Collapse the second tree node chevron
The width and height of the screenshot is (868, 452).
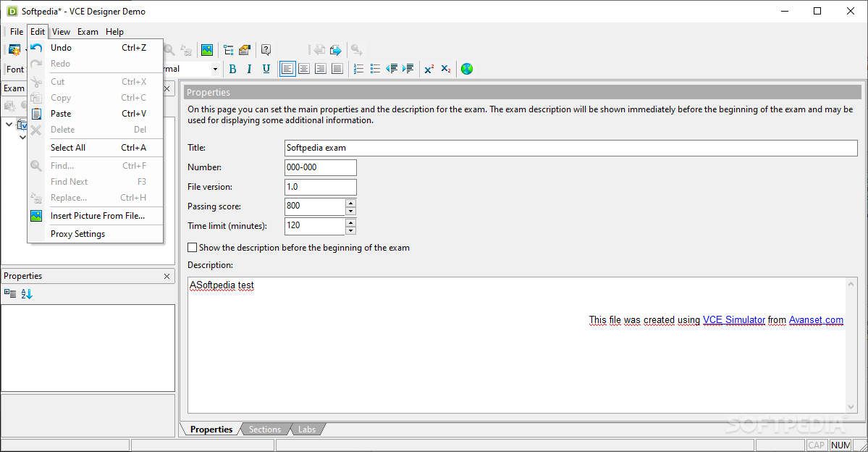coord(22,137)
